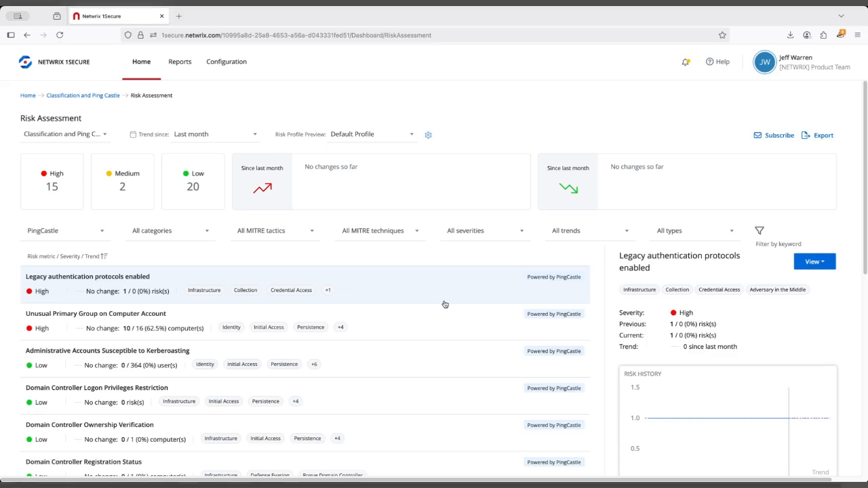Click the browser back arrow
Viewport: 868px width, 488px height.
point(27,35)
